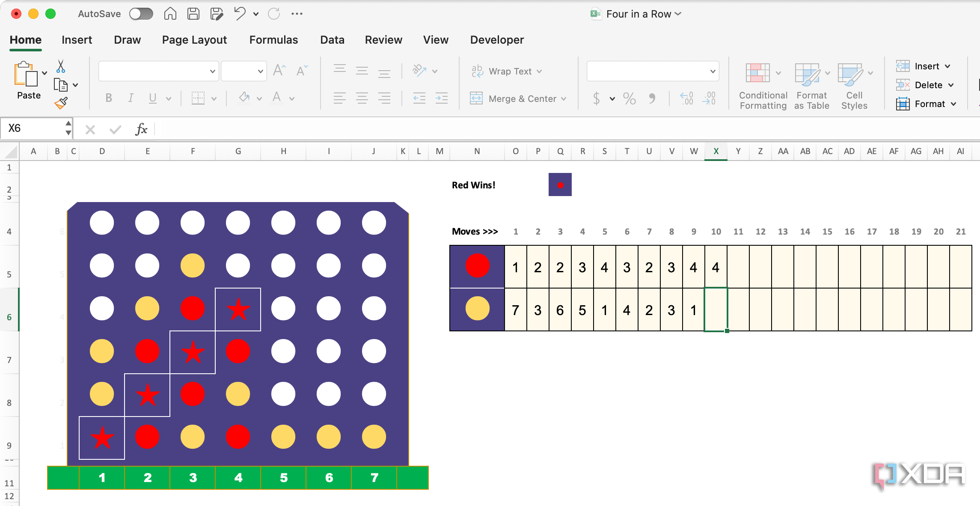Open the Borders dropdown menu
Screen dimensions: 980x506
[x=214, y=98]
